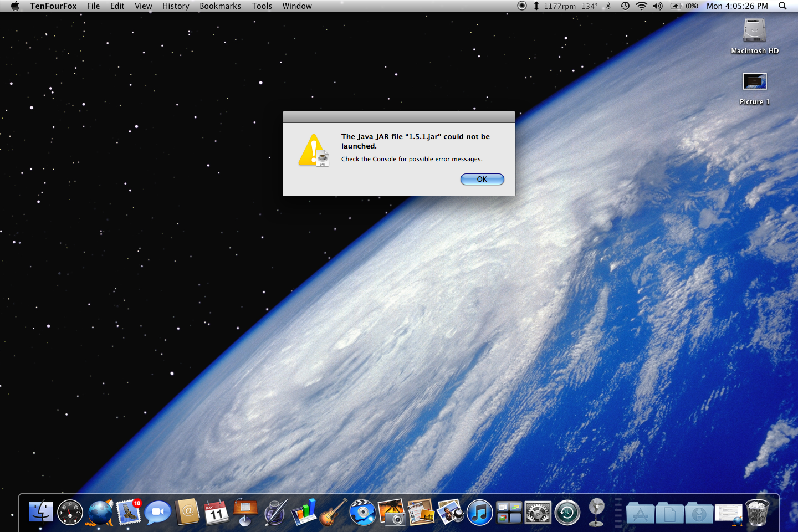The height and width of the screenshot is (532, 798).
Task: Launch Keynote from the Dock
Action: (245, 512)
